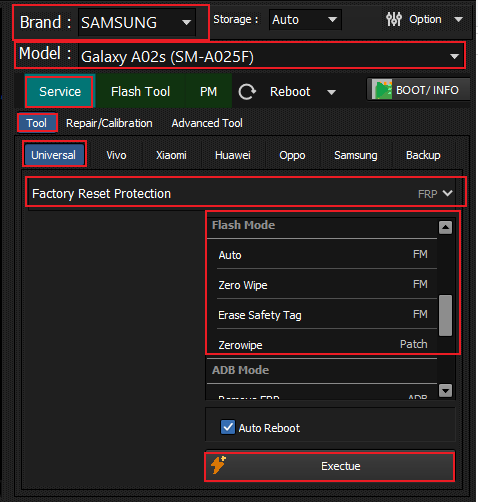Click the ADB Mode group header
Viewport: 478px width, 502px height.
coord(322,370)
